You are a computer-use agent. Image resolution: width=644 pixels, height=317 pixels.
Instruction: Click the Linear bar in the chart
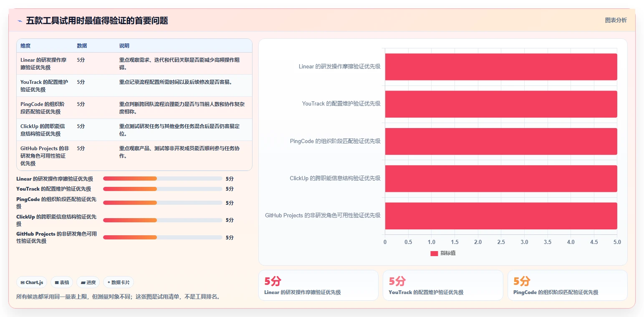click(501, 67)
